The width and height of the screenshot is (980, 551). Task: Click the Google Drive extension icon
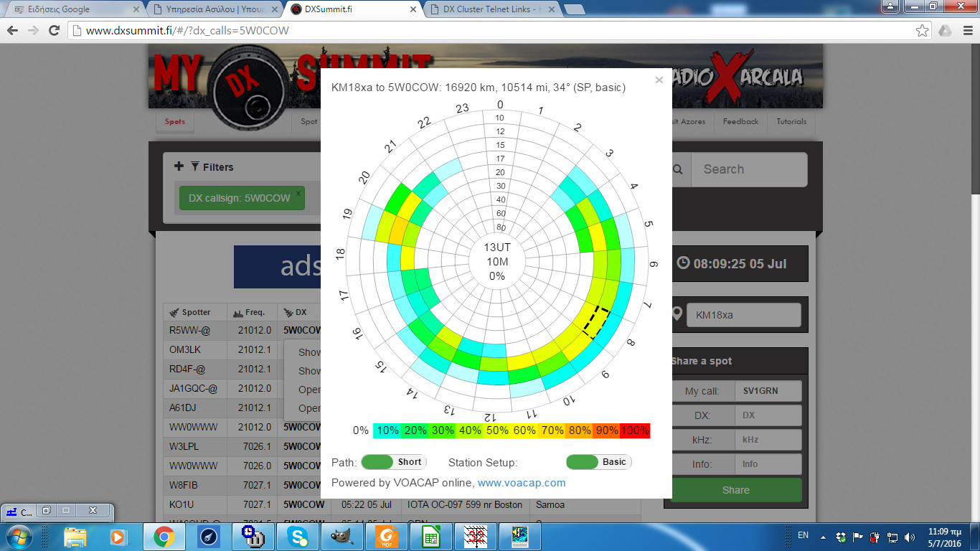tap(946, 31)
